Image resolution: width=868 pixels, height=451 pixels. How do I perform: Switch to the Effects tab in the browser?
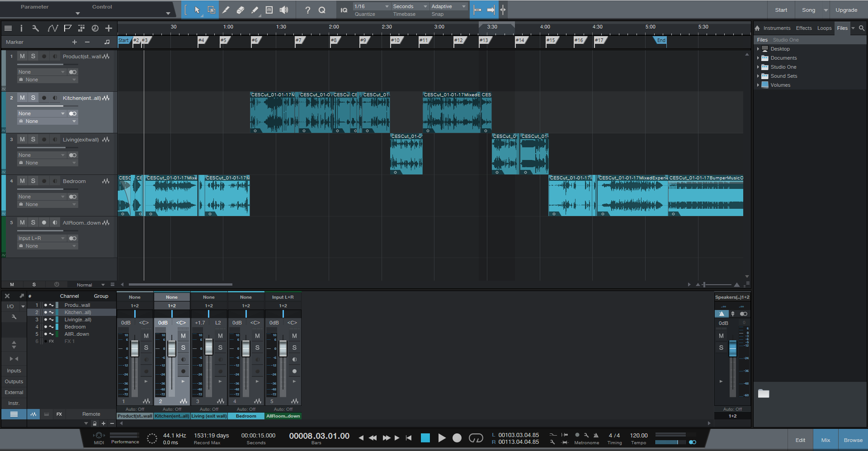coord(803,28)
